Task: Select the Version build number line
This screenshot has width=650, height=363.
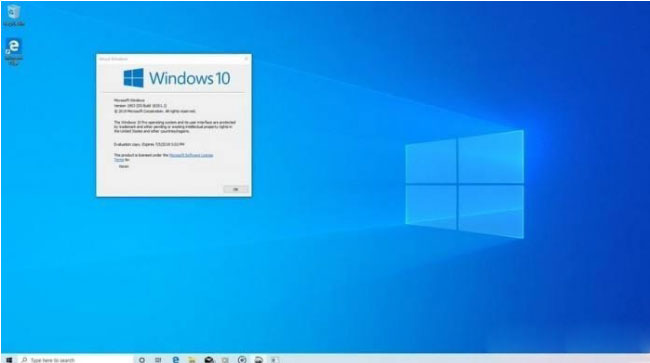Action: [x=140, y=106]
